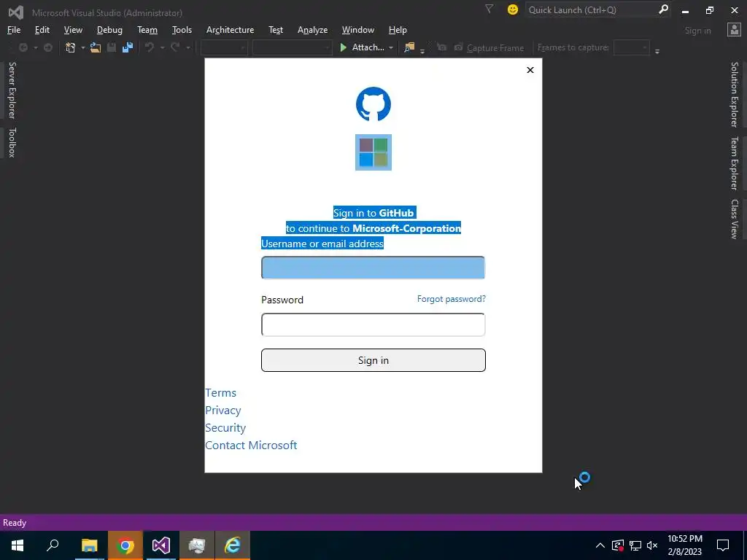Open the Architecture menu
The width and height of the screenshot is (747, 560).
click(x=230, y=30)
